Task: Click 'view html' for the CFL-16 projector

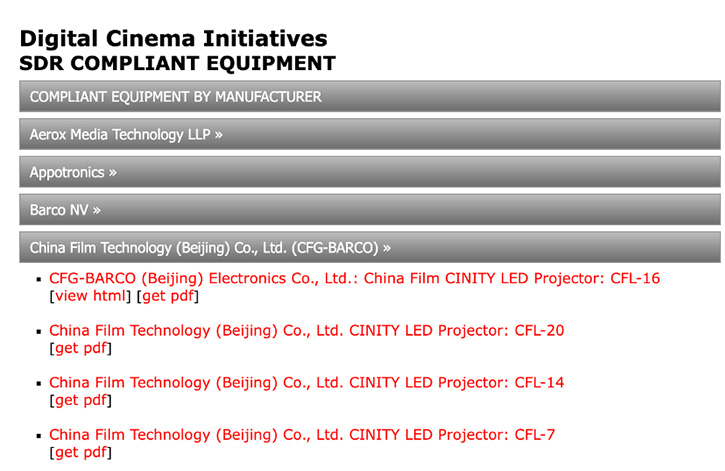Action: point(90,296)
